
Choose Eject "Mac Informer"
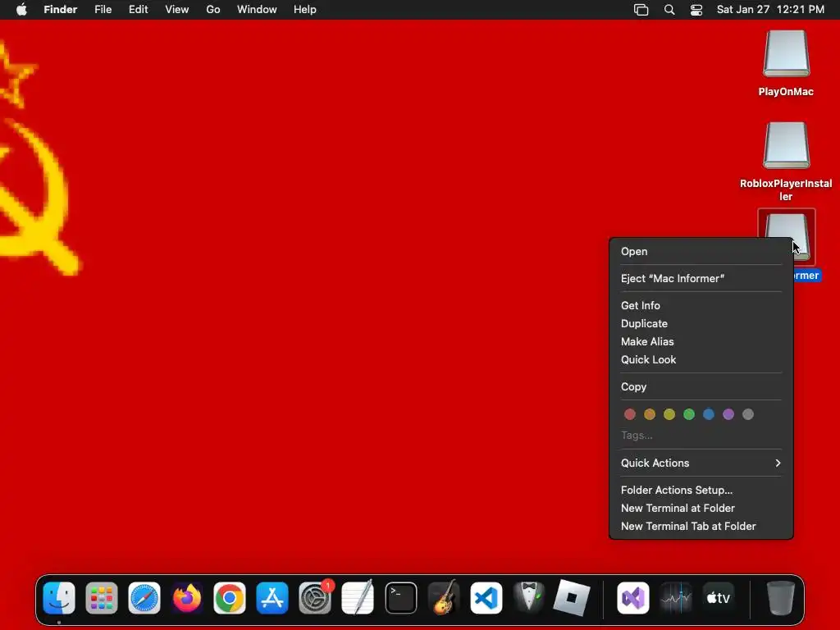pos(701,278)
